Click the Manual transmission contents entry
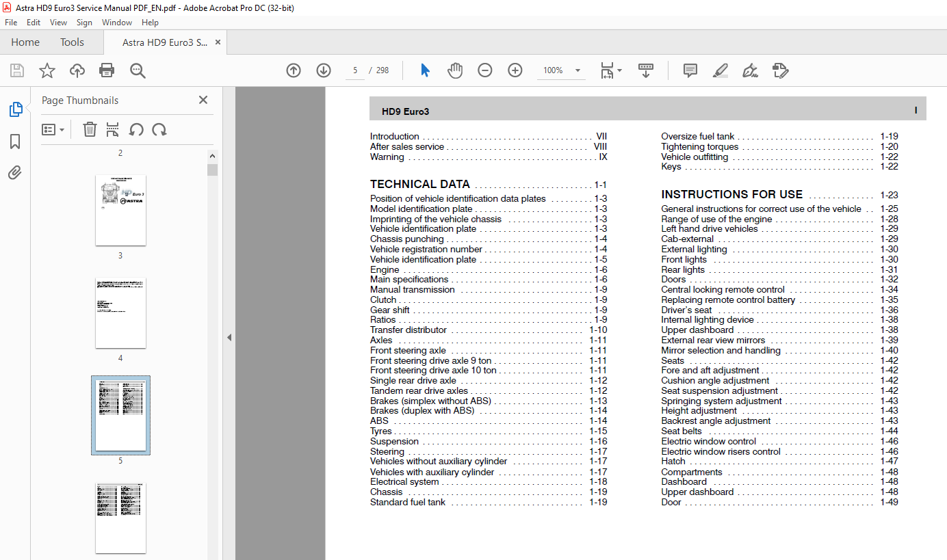947x560 pixels. [x=489, y=289]
